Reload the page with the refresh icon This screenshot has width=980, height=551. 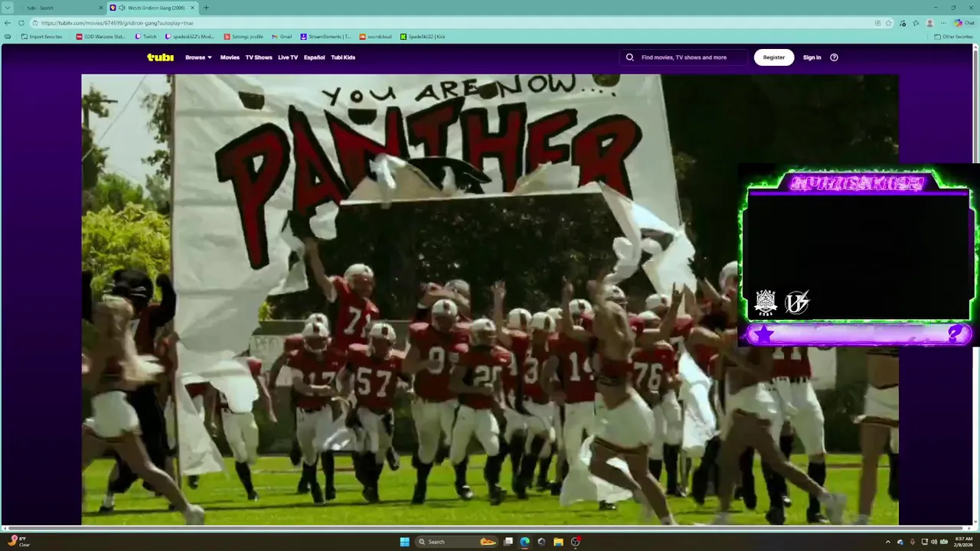click(21, 23)
